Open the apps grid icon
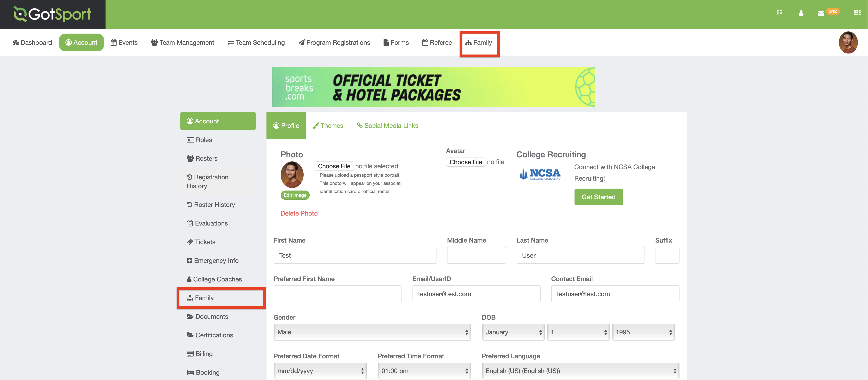 [857, 13]
